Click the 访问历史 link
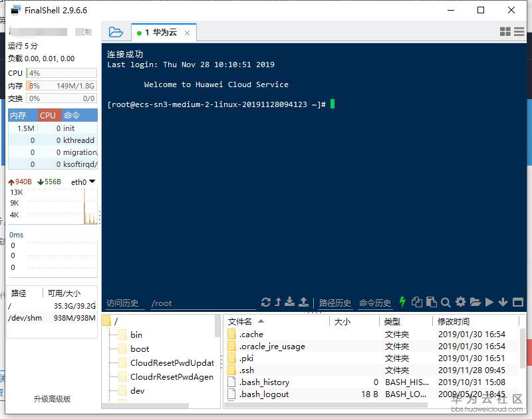Screen dimensions: 532x419 pos(122,303)
